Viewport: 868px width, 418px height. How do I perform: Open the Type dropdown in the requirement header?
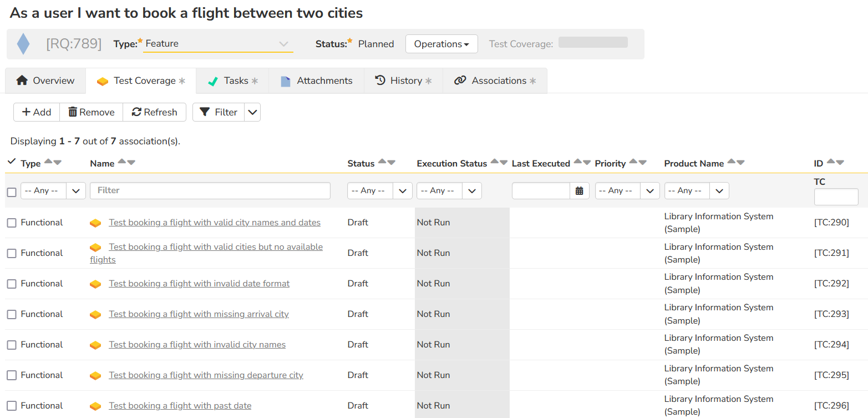217,44
